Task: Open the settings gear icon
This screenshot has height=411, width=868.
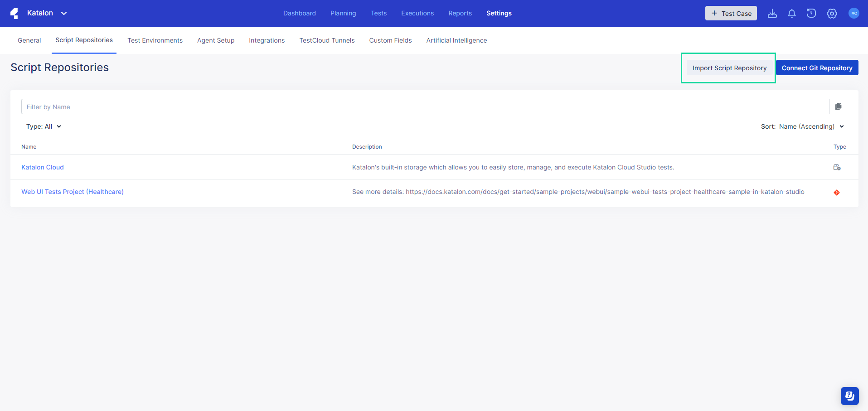Action: pyautogui.click(x=832, y=13)
